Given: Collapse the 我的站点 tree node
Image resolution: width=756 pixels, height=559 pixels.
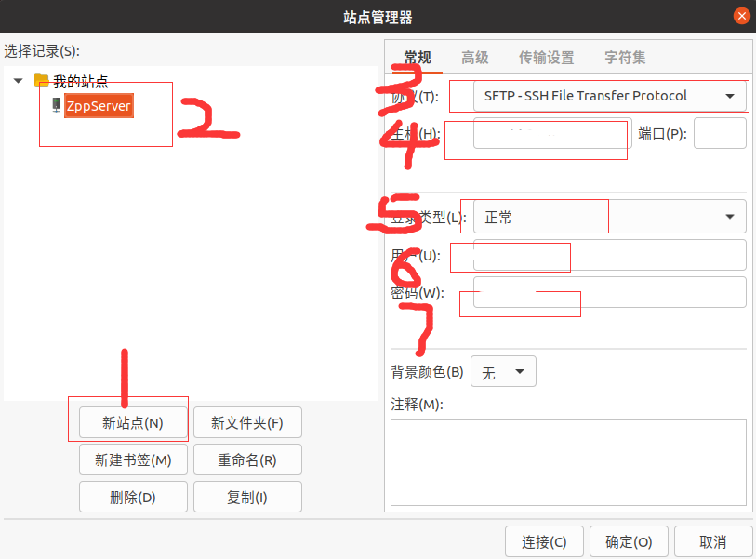Looking at the screenshot, I should [18, 81].
